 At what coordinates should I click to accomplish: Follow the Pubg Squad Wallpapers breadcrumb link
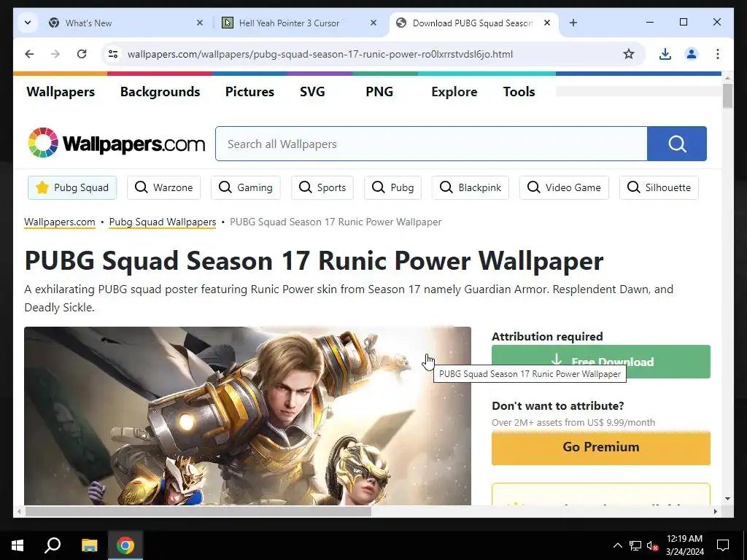click(163, 222)
